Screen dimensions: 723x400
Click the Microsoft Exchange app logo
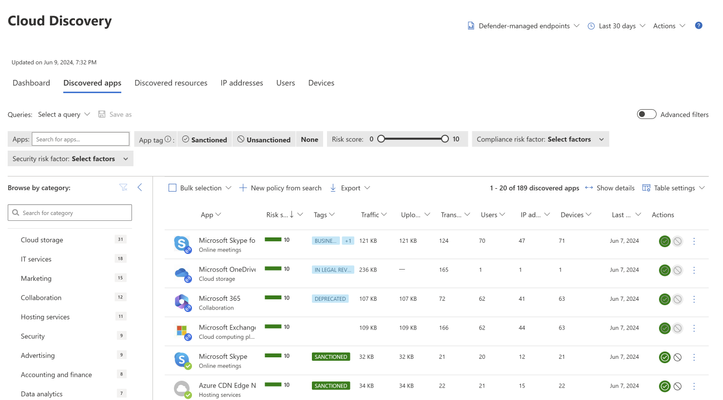pos(182,331)
